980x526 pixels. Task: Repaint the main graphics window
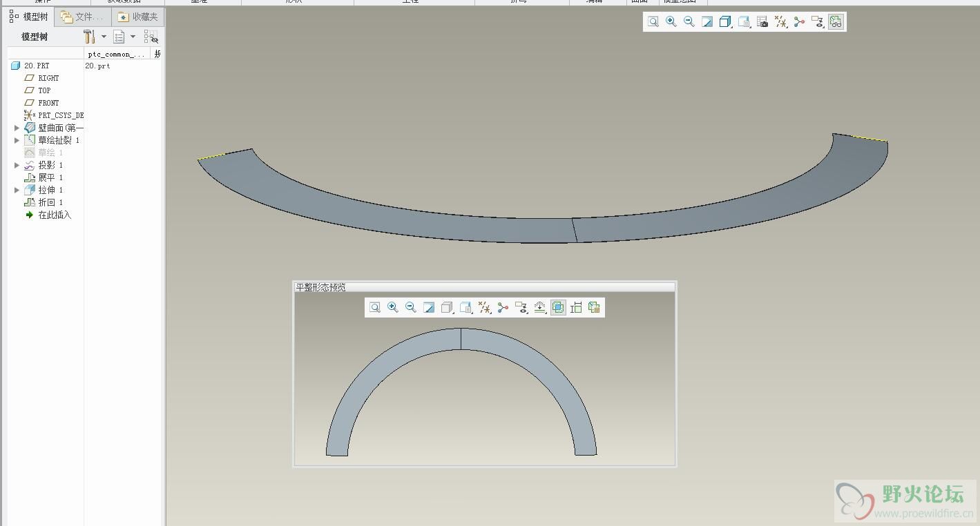(x=707, y=22)
